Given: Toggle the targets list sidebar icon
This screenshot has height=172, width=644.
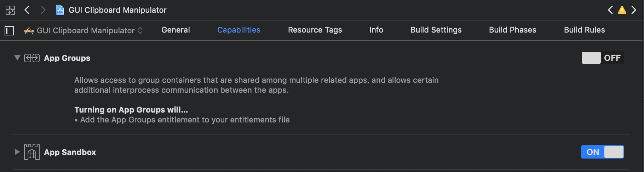Looking at the screenshot, I should tap(9, 31).
